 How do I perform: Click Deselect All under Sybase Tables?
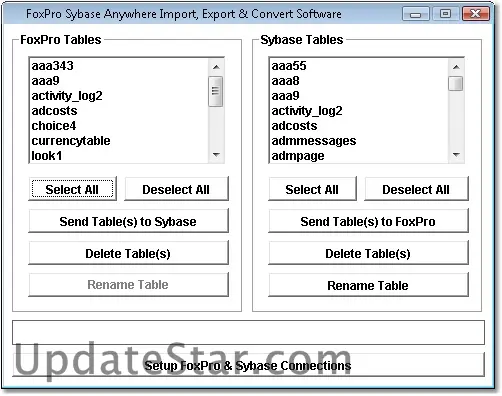click(x=416, y=189)
